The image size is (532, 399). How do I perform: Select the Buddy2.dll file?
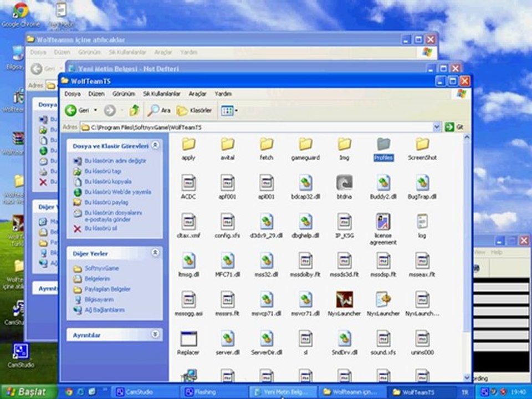pos(383,187)
